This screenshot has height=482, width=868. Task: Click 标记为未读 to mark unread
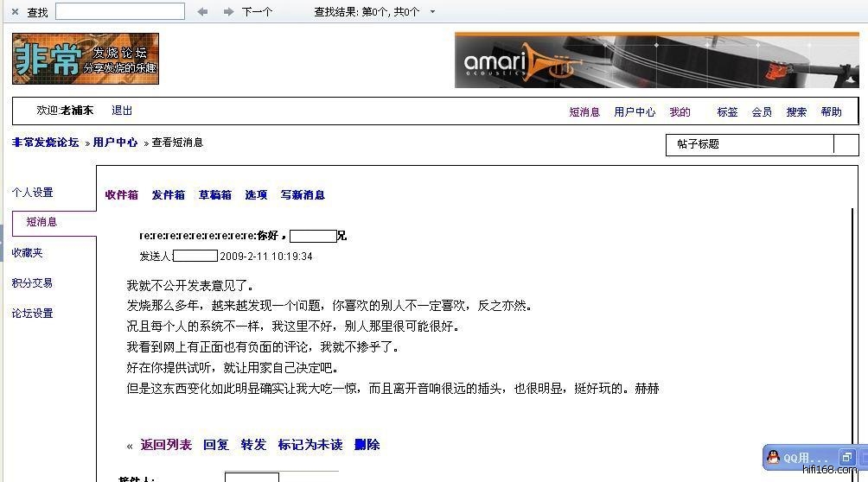tap(310, 445)
